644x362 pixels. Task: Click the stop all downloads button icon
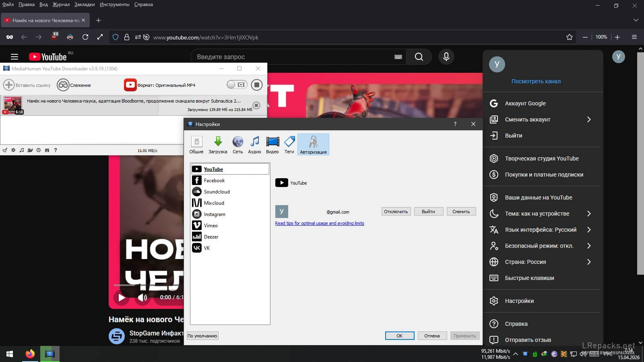256,85
